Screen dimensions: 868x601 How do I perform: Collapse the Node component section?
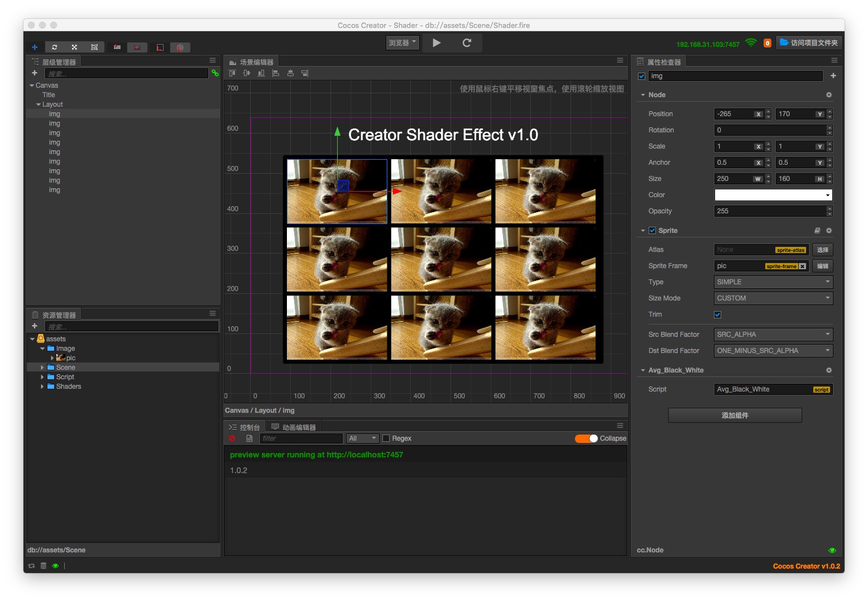[643, 95]
